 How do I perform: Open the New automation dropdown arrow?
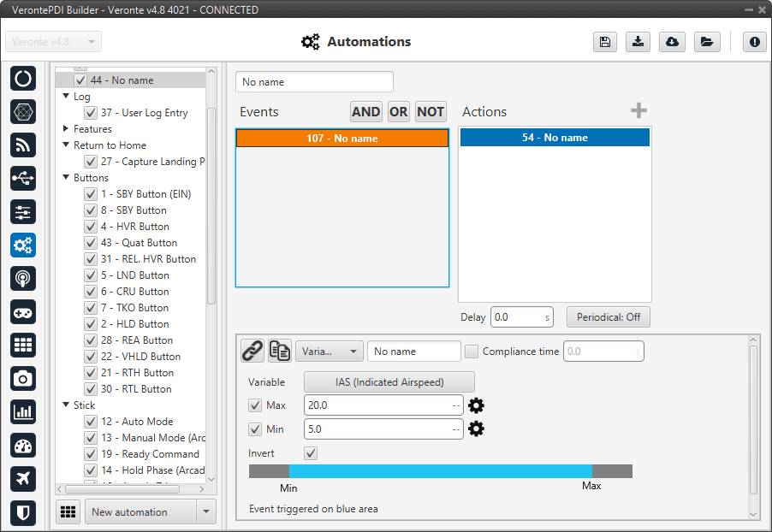pyautogui.click(x=205, y=511)
